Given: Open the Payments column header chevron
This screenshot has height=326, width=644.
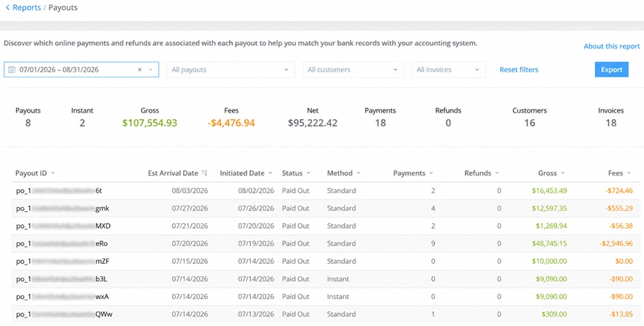Looking at the screenshot, I should click(x=431, y=173).
